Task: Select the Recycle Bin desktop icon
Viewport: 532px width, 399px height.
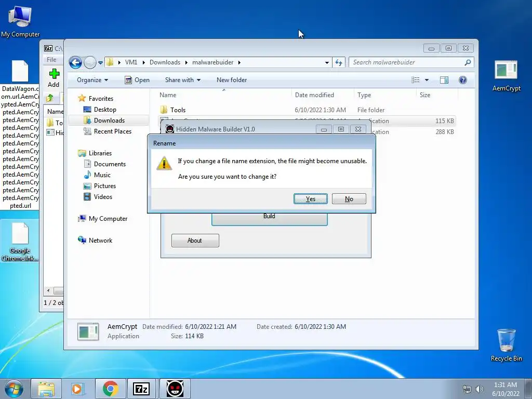Action: click(x=506, y=345)
